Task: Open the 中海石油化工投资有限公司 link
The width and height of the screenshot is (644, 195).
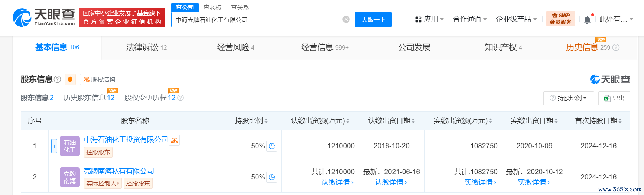Action: pos(126,140)
